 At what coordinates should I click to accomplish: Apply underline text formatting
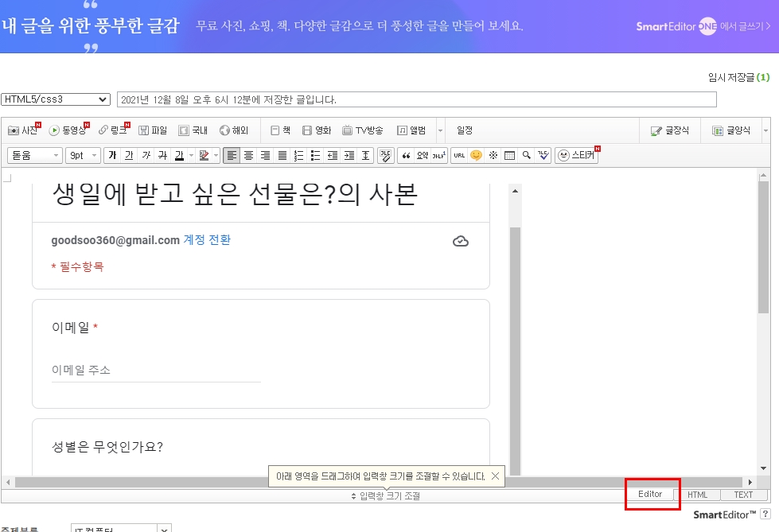(129, 156)
